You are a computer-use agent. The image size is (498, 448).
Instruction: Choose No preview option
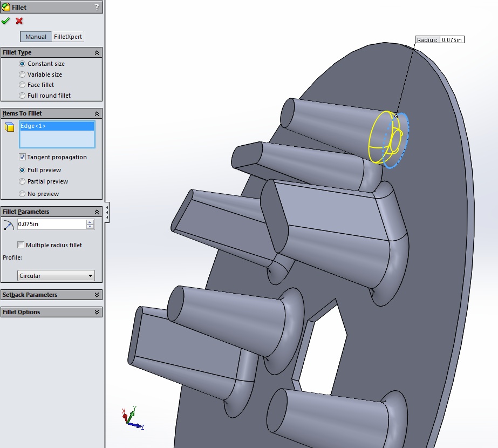22,194
